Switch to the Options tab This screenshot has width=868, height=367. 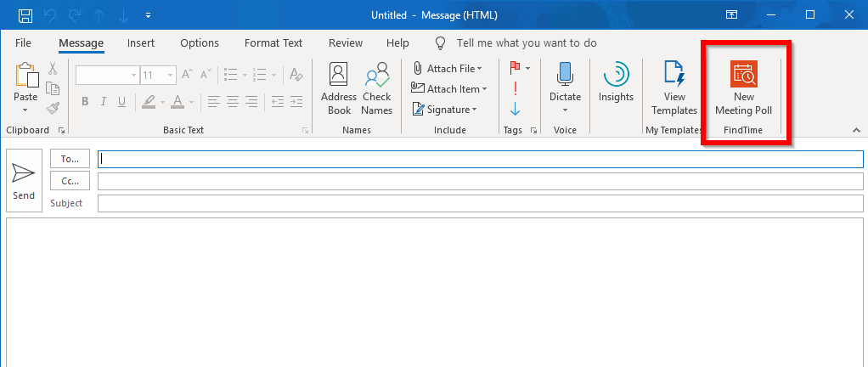point(200,43)
